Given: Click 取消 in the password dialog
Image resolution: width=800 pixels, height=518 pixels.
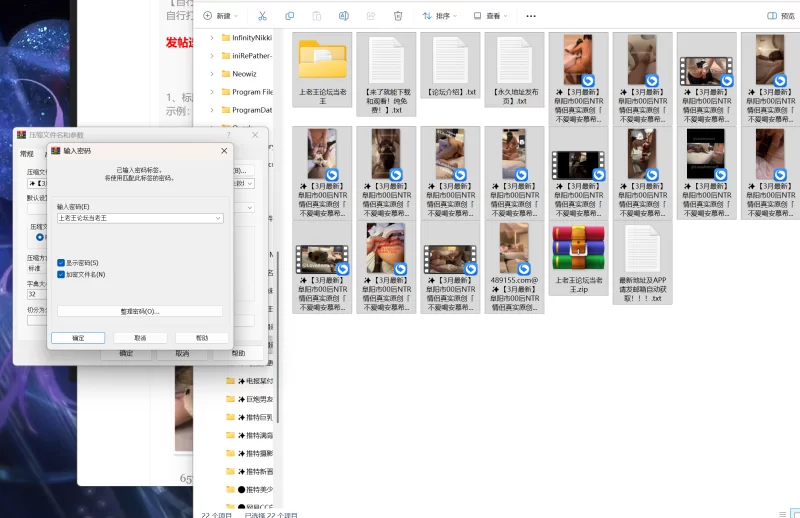Looking at the screenshot, I should coord(140,338).
